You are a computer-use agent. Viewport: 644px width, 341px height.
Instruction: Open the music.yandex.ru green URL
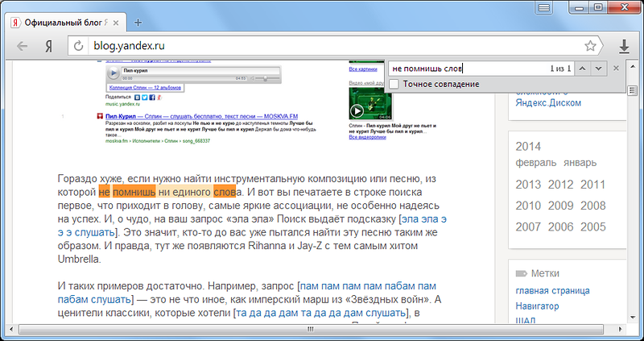(x=122, y=105)
